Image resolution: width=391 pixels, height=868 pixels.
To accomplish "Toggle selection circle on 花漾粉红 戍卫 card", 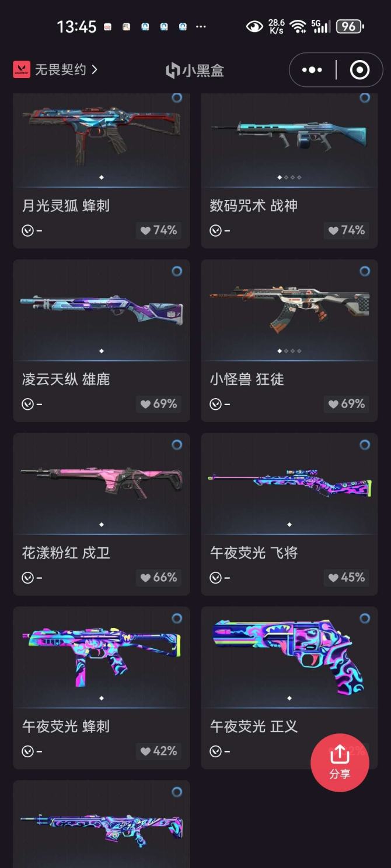I will click(x=177, y=445).
